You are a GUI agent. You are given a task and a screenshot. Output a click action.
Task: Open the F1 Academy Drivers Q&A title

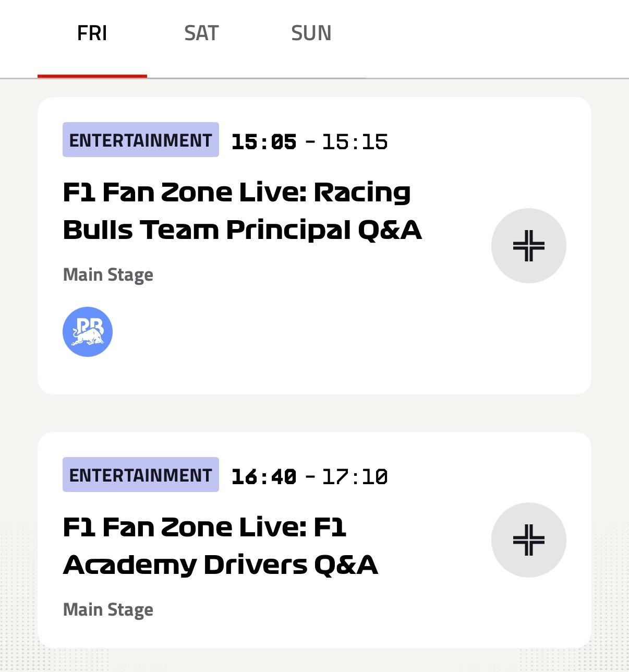coord(220,546)
